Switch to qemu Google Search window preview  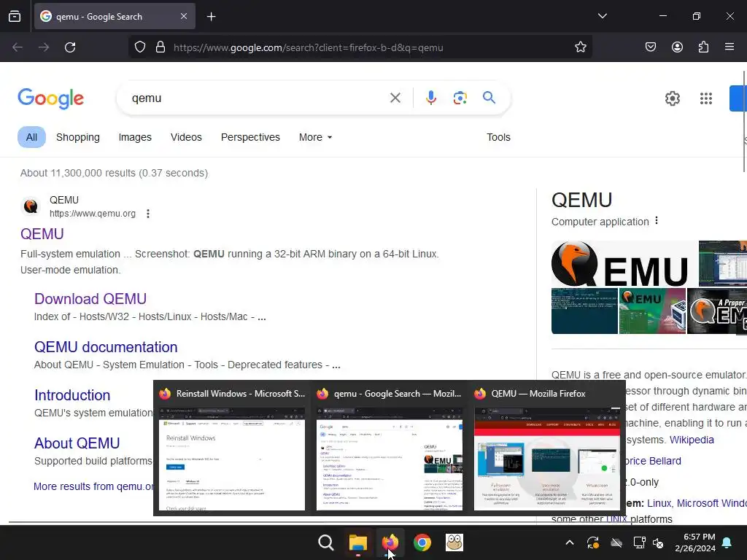[390, 448]
